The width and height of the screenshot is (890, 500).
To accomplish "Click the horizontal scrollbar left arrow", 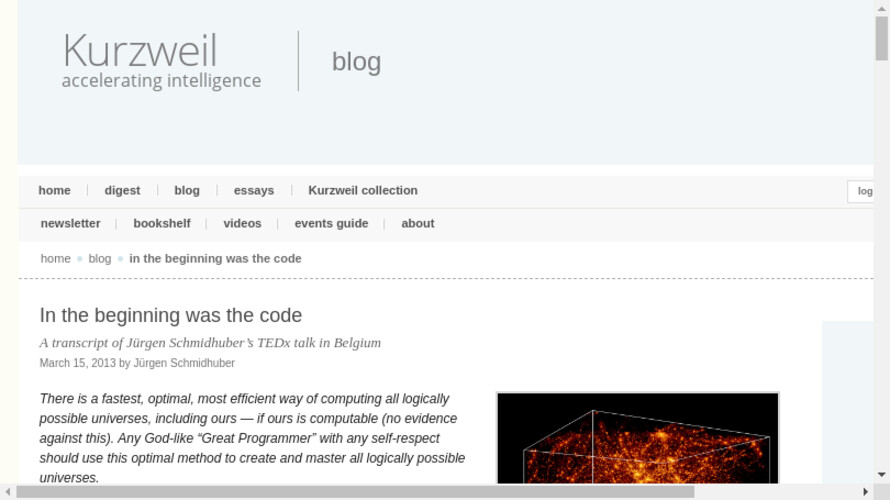I will (8, 492).
